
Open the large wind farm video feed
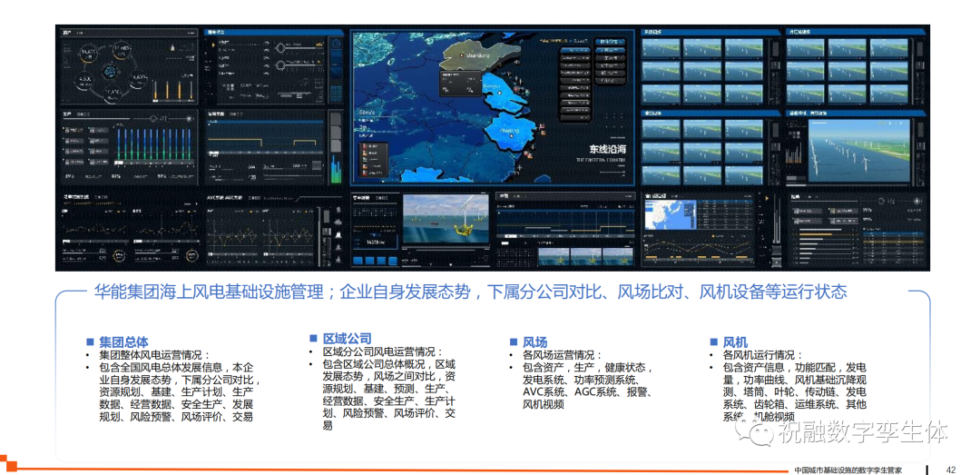(857, 149)
